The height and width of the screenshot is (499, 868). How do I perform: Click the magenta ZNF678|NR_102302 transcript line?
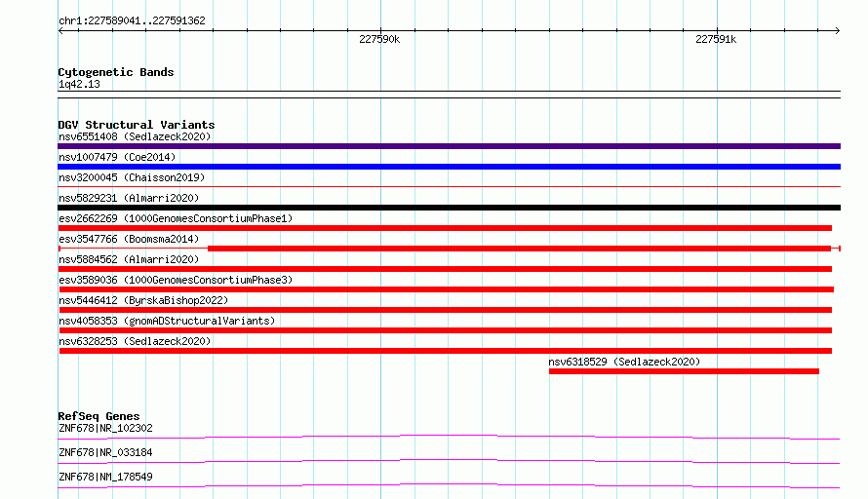pyautogui.click(x=449, y=437)
